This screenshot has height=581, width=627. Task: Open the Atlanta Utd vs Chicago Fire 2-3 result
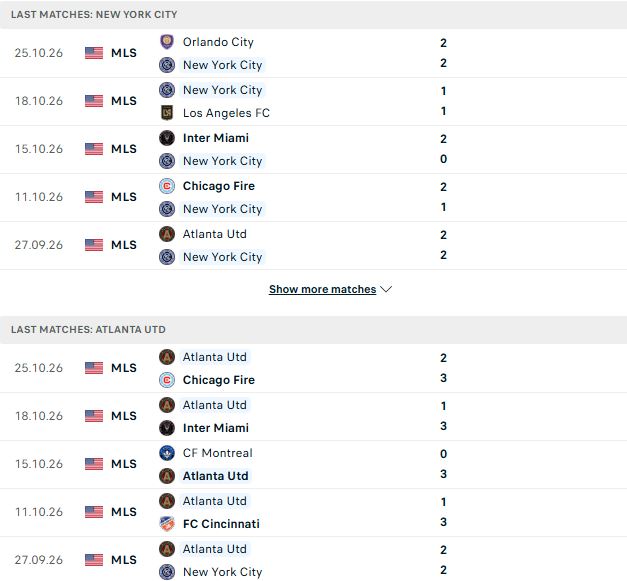(314, 368)
